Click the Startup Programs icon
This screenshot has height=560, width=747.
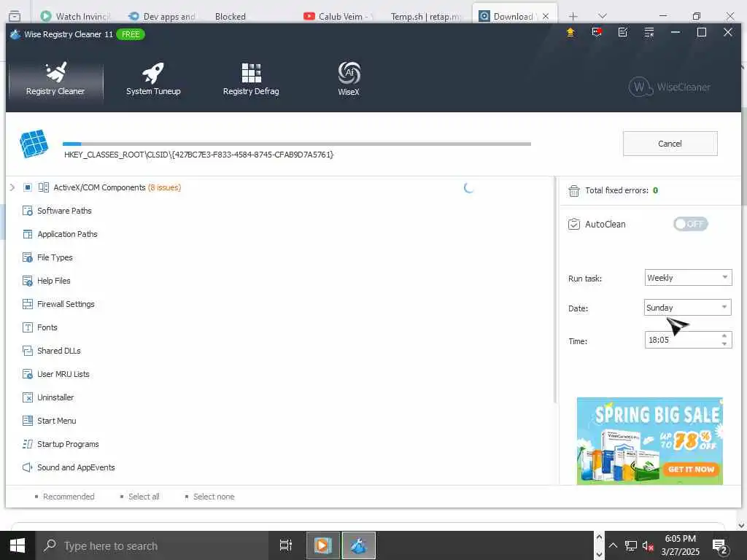(x=28, y=444)
